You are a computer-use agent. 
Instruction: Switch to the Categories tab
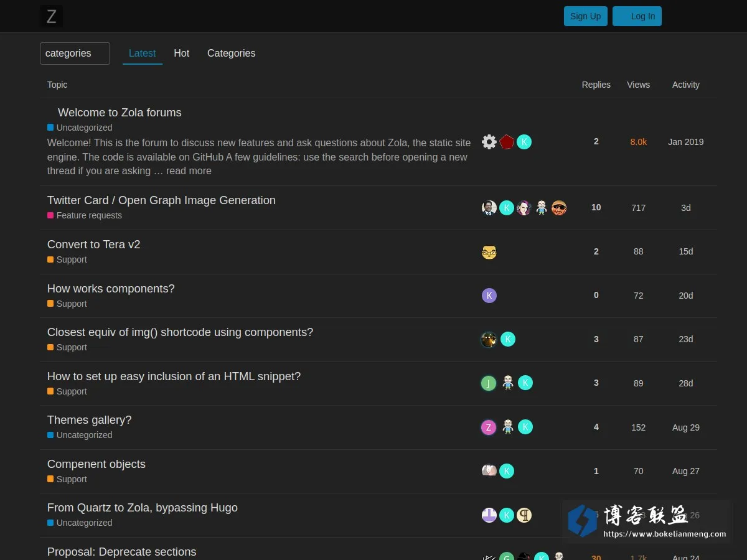point(232,54)
